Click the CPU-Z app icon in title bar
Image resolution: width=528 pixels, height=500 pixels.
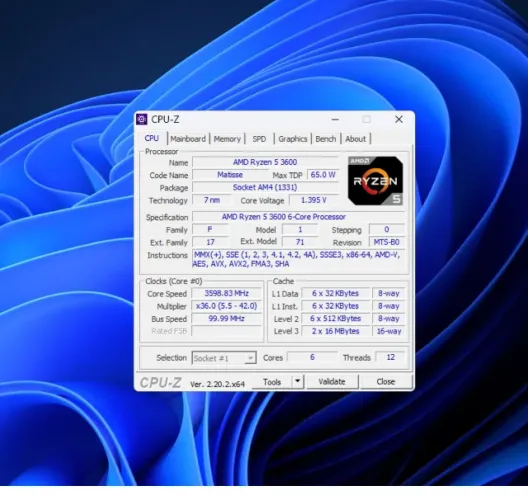142,119
